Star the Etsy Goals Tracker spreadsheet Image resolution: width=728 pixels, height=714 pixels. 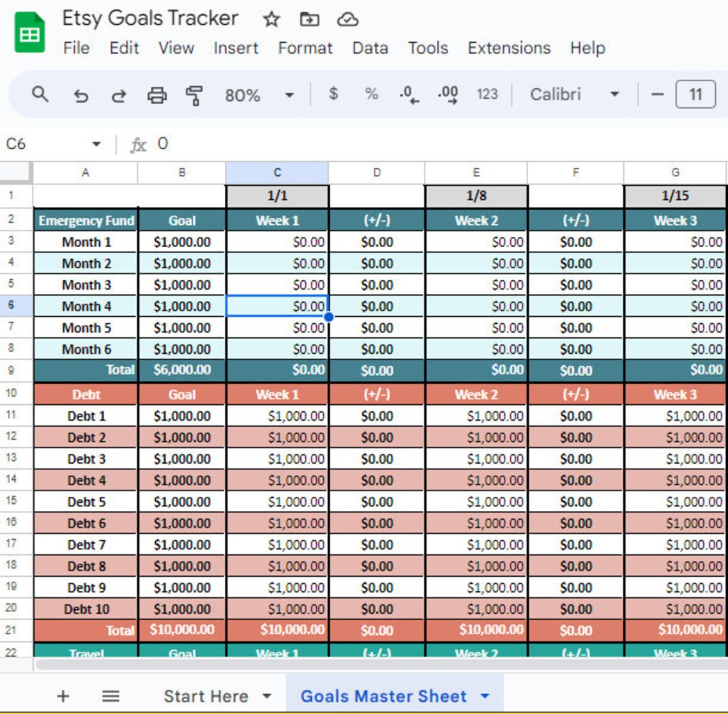tap(271, 19)
